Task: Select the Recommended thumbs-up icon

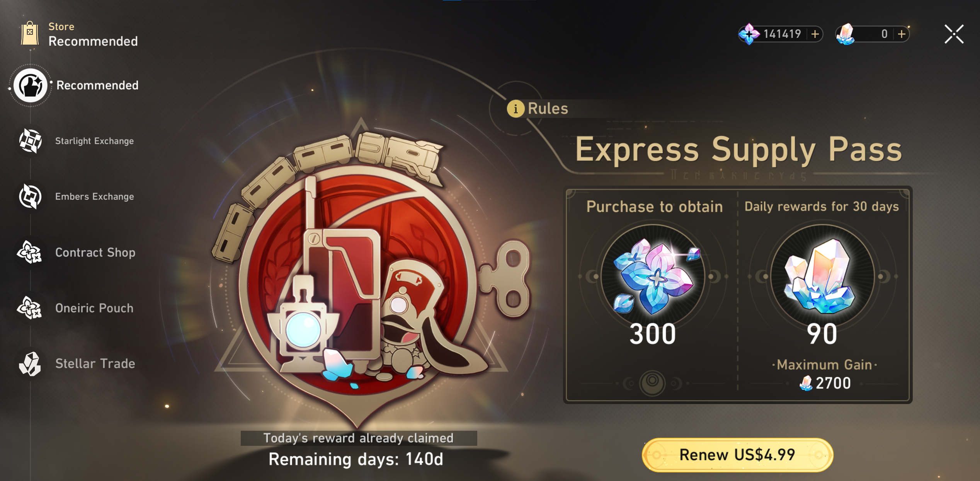Action: [30, 85]
